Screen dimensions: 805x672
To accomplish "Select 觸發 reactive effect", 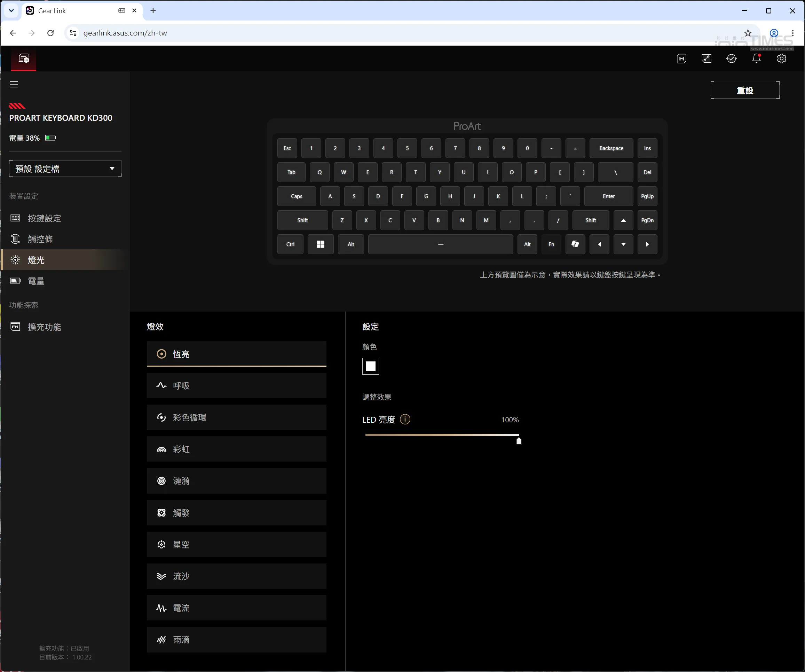I will click(237, 513).
